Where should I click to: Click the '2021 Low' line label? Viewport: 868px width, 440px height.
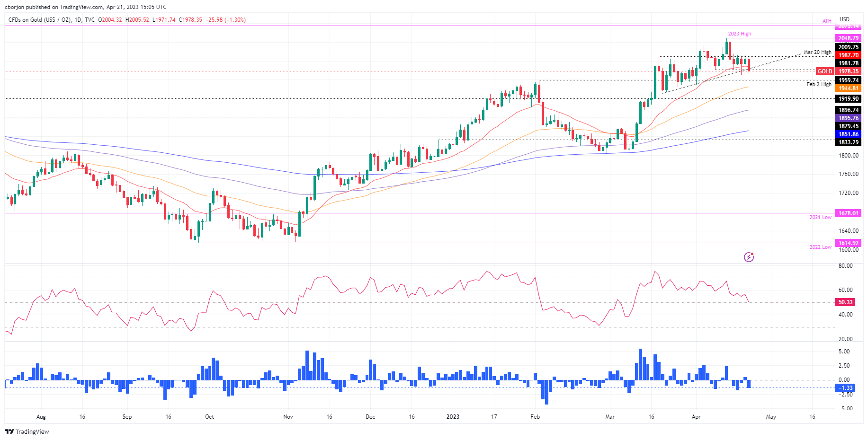820,217
